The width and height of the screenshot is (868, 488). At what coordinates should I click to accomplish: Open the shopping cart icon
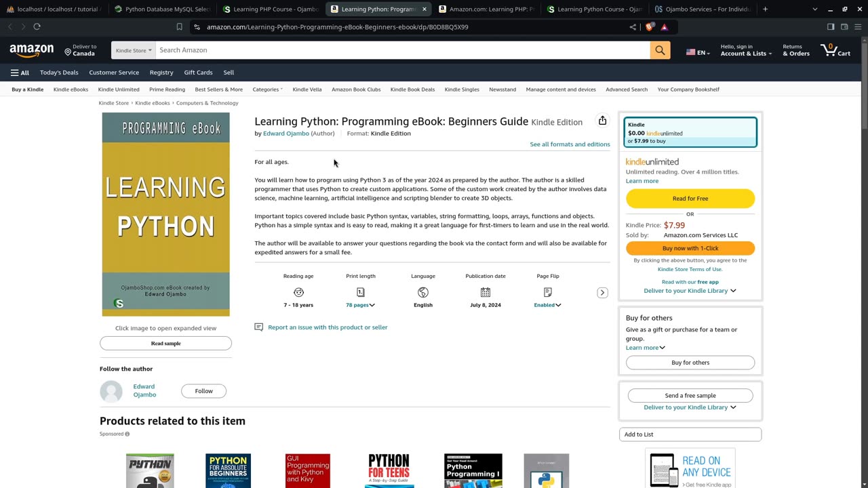point(835,50)
